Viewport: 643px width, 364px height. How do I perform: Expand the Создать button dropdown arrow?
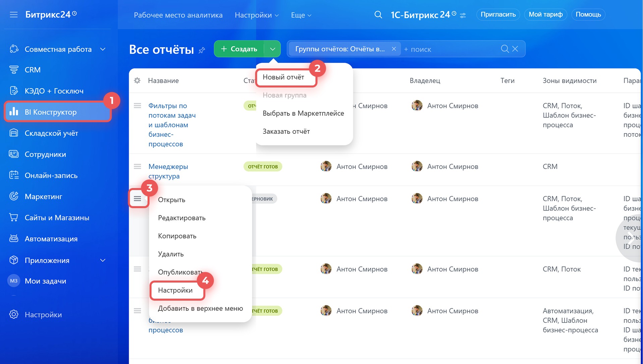273,49
